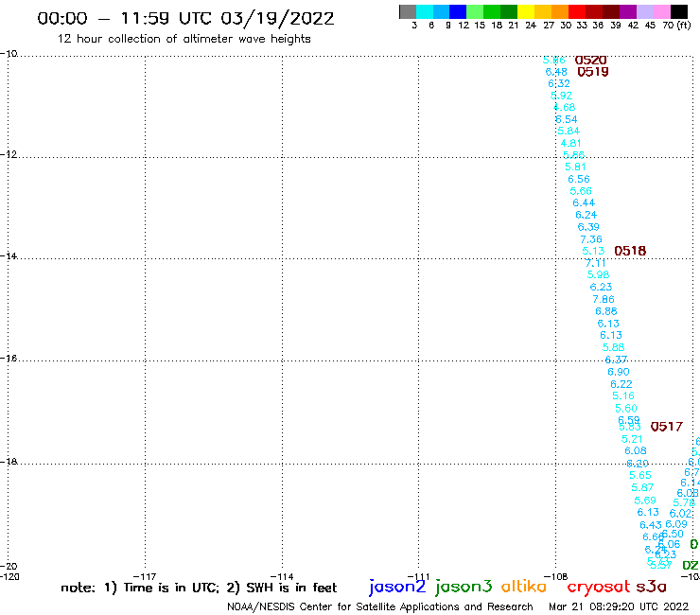Click the green 'jason3' satellite label

(x=464, y=587)
